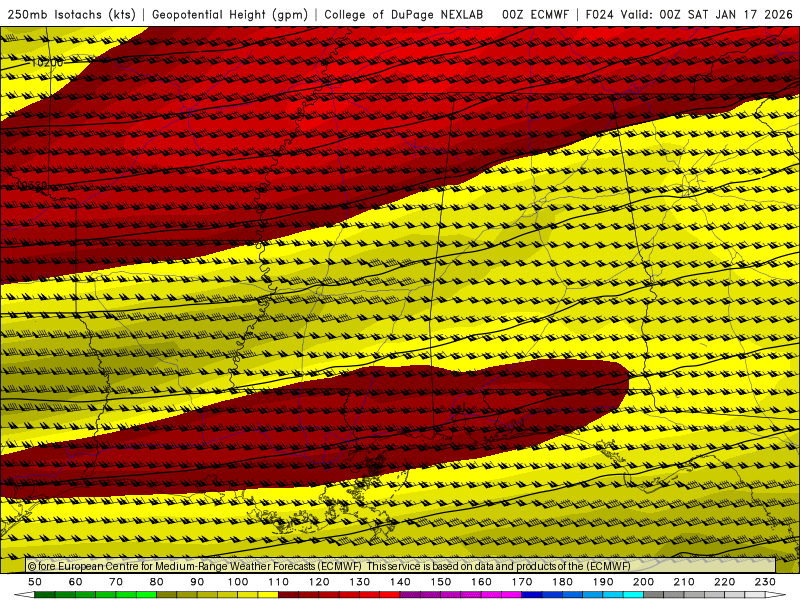Click the '150' value on the color scale
This screenshot has width=800, height=600.
click(x=441, y=582)
